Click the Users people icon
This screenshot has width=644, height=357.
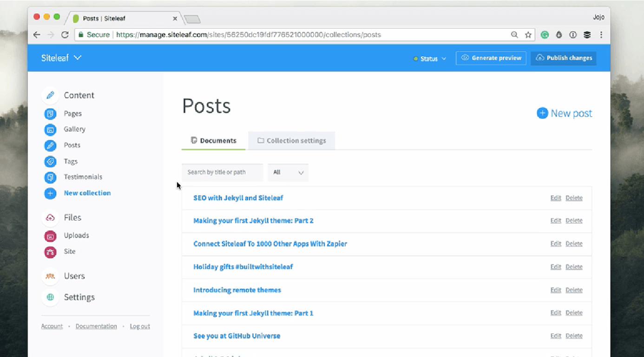tap(50, 276)
